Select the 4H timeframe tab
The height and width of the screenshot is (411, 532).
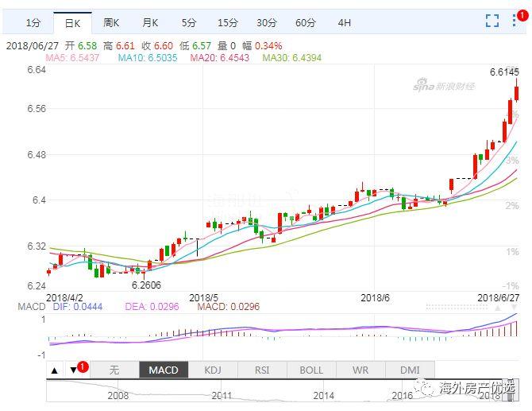point(344,22)
